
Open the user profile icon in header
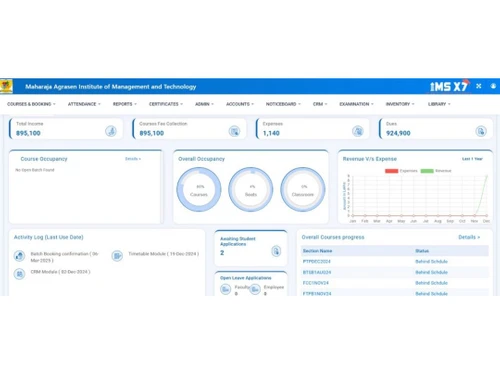click(493, 86)
